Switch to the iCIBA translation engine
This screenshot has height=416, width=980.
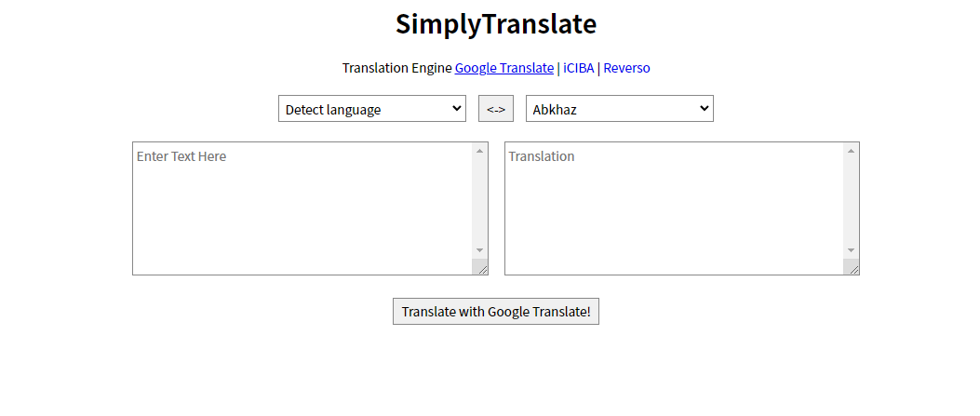[x=578, y=68]
